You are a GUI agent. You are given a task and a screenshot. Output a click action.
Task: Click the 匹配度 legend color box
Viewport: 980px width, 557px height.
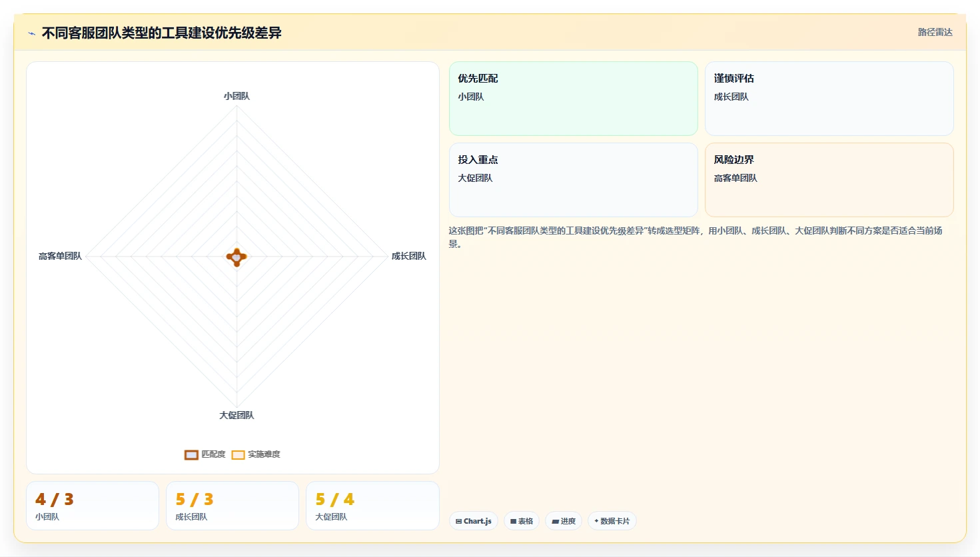pyautogui.click(x=191, y=455)
